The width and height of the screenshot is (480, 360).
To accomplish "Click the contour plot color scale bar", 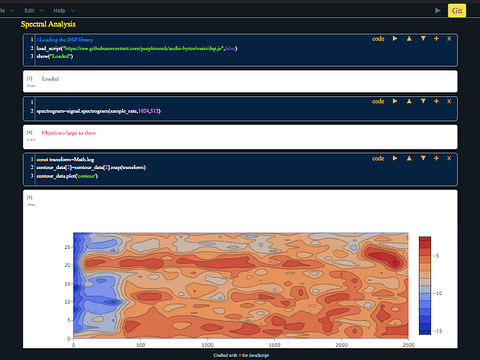I will coord(425,285).
